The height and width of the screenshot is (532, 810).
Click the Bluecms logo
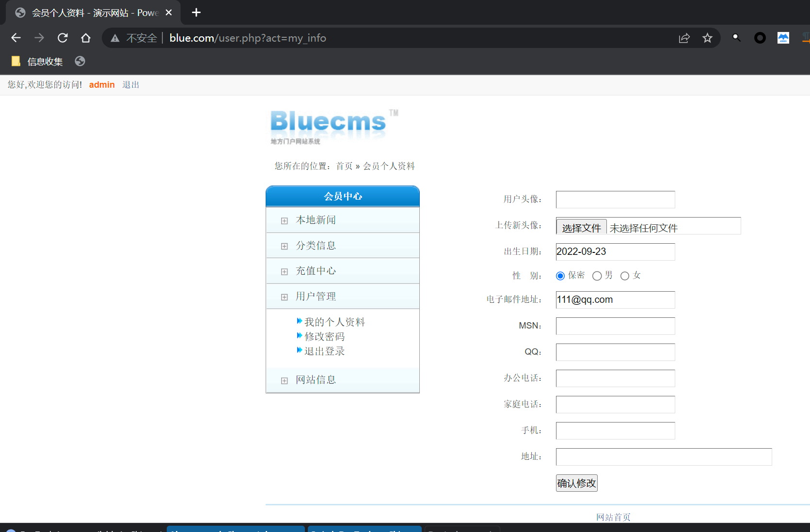334,126
